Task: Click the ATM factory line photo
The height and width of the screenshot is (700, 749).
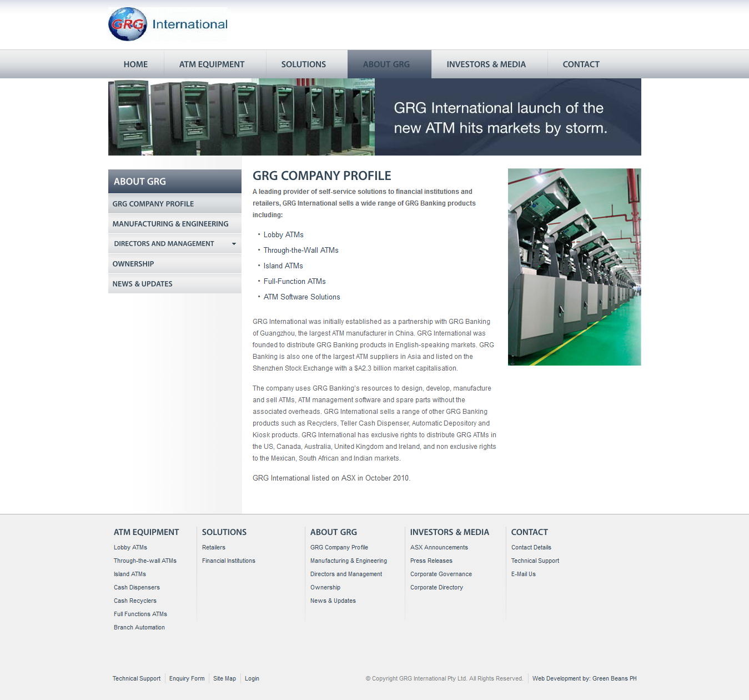Action: point(574,267)
